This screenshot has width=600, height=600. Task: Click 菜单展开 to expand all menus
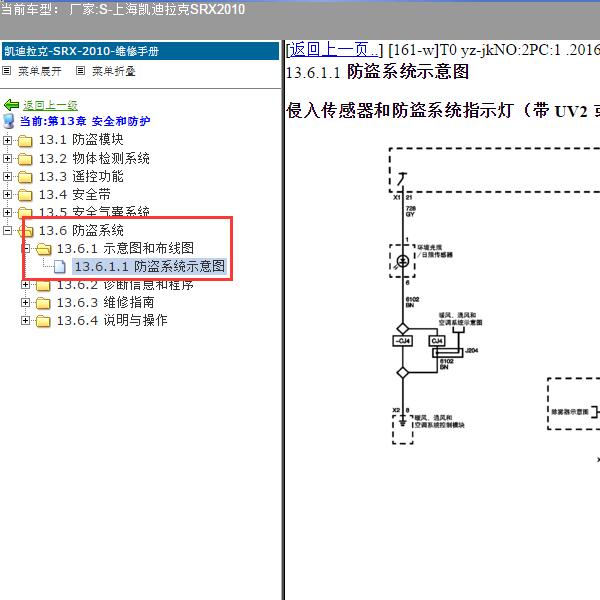point(40,71)
